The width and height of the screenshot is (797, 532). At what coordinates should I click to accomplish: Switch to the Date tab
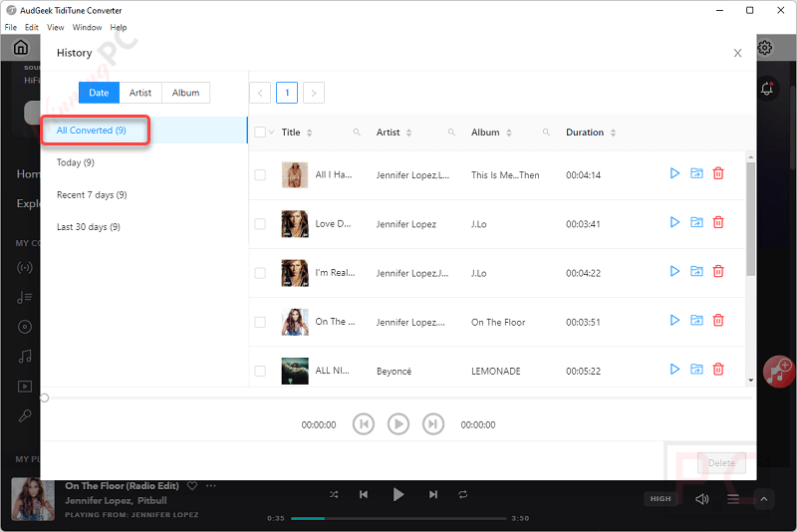point(99,93)
